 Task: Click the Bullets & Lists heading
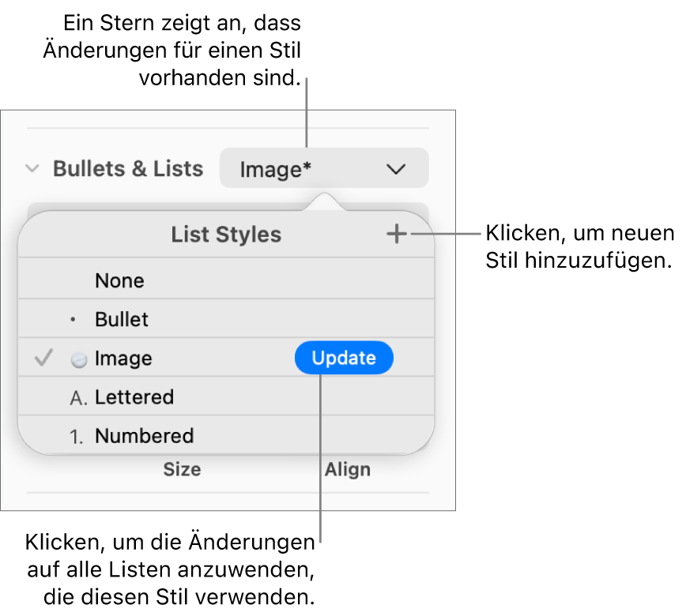[128, 168]
